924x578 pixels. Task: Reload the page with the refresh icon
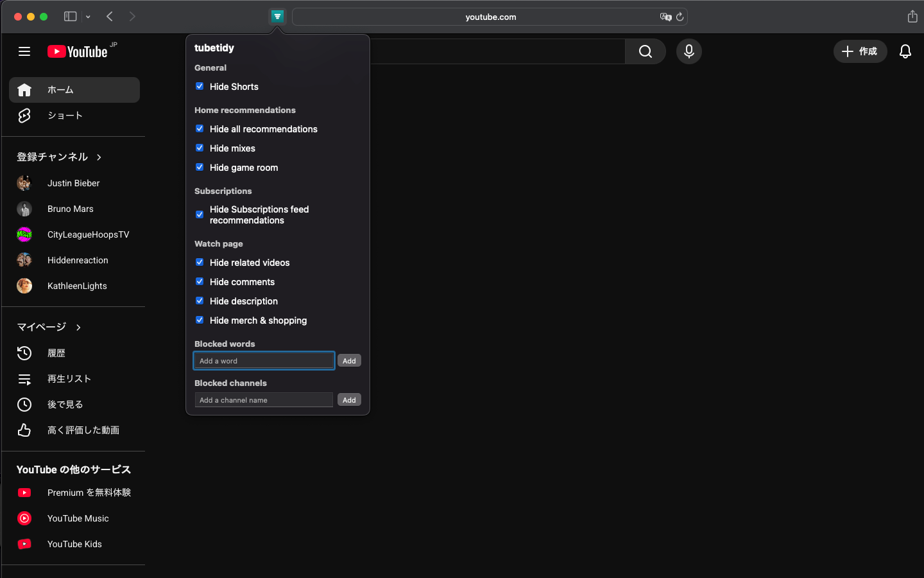coord(680,17)
